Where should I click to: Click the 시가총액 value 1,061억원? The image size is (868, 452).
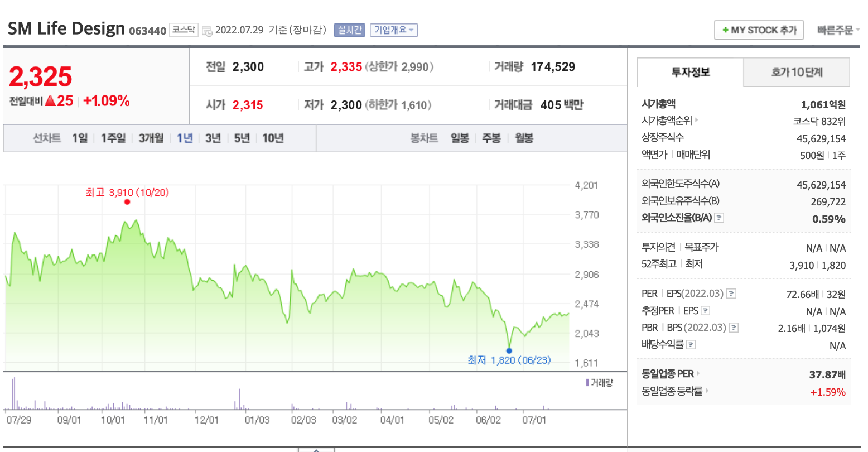pyautogui.click(x=823, y=104)
